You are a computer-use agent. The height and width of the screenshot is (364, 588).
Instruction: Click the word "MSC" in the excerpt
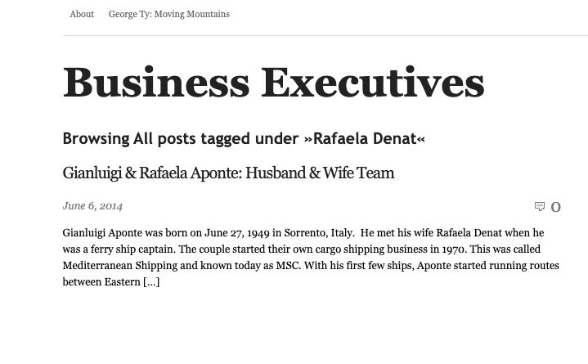tap(288, 266)
